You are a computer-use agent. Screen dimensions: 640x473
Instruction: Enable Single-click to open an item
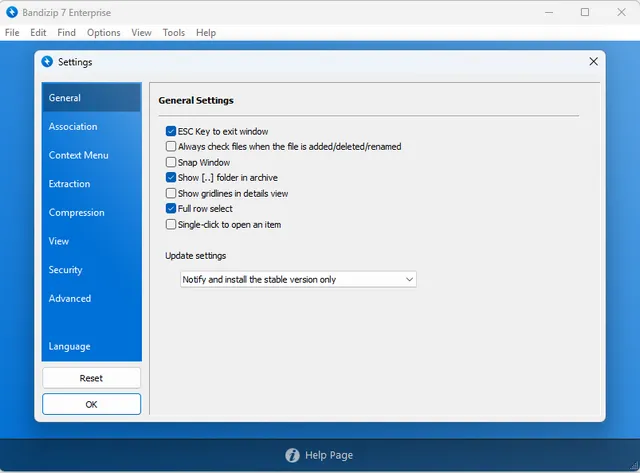pyautogui.click(x=171, y=224)
